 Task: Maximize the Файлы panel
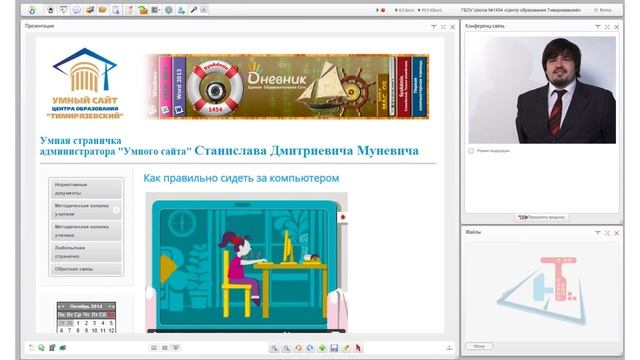click(607, 233)
